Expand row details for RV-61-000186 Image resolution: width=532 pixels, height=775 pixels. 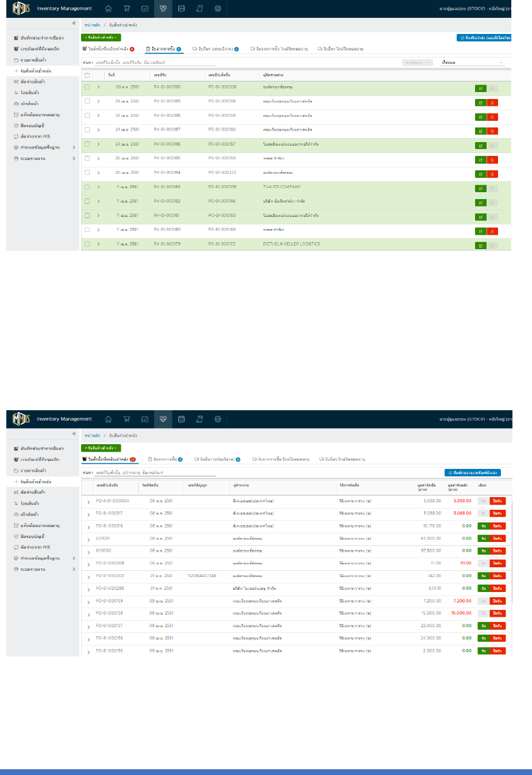(x=98, y=144)
